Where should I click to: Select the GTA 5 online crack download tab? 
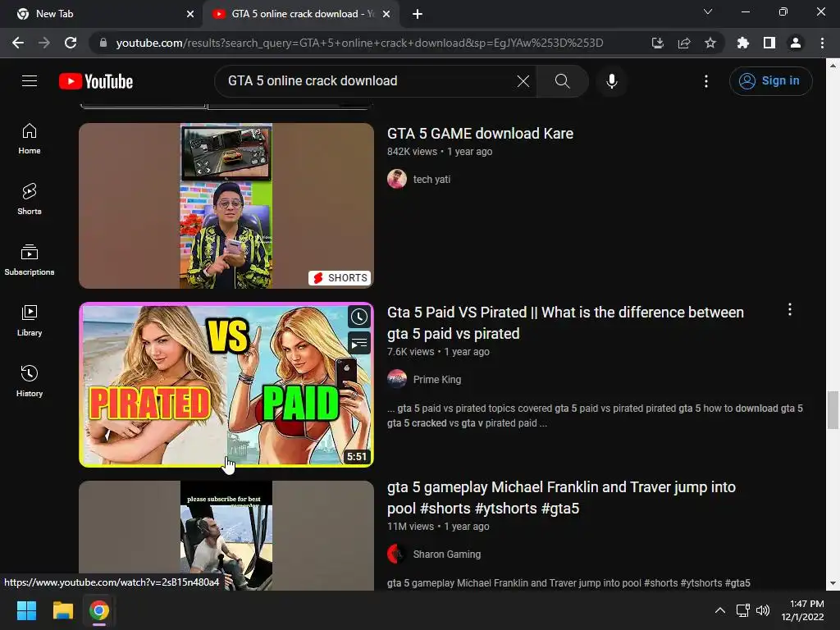point(300,14)
